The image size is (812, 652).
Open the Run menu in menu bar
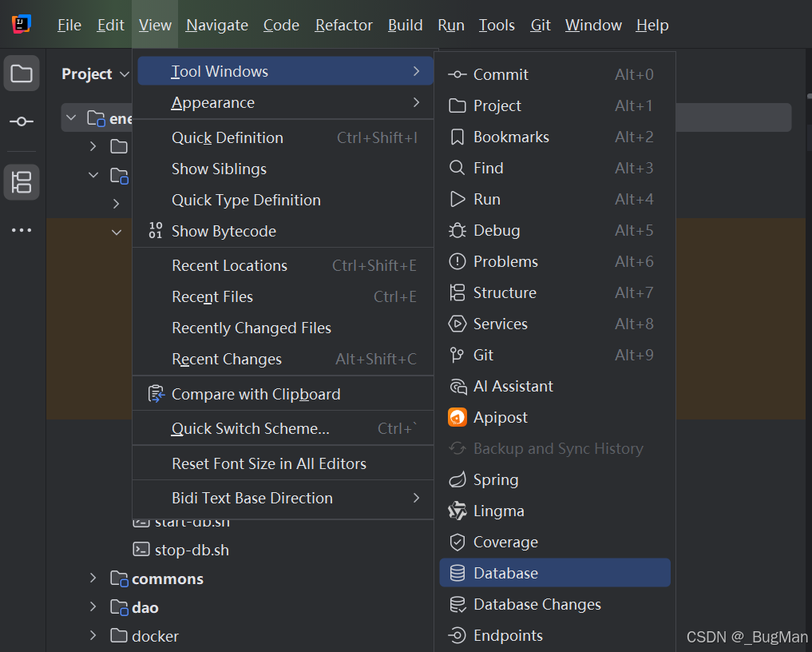tap(451, 25)
